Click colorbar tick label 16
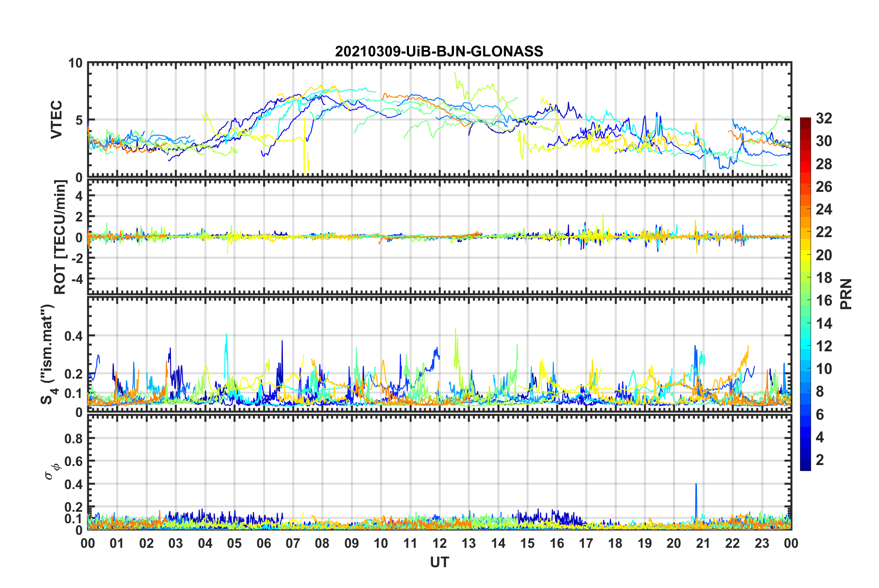 pos(824,300)
